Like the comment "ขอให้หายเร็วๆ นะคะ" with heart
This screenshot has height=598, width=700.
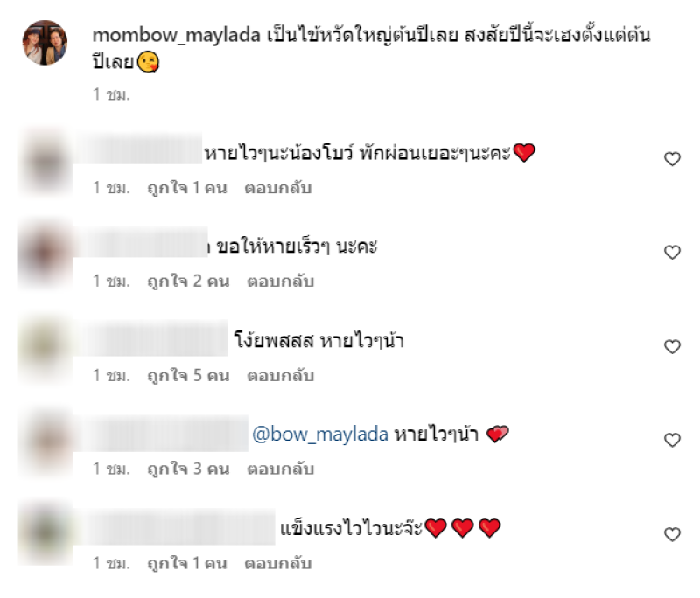point(672,253)
